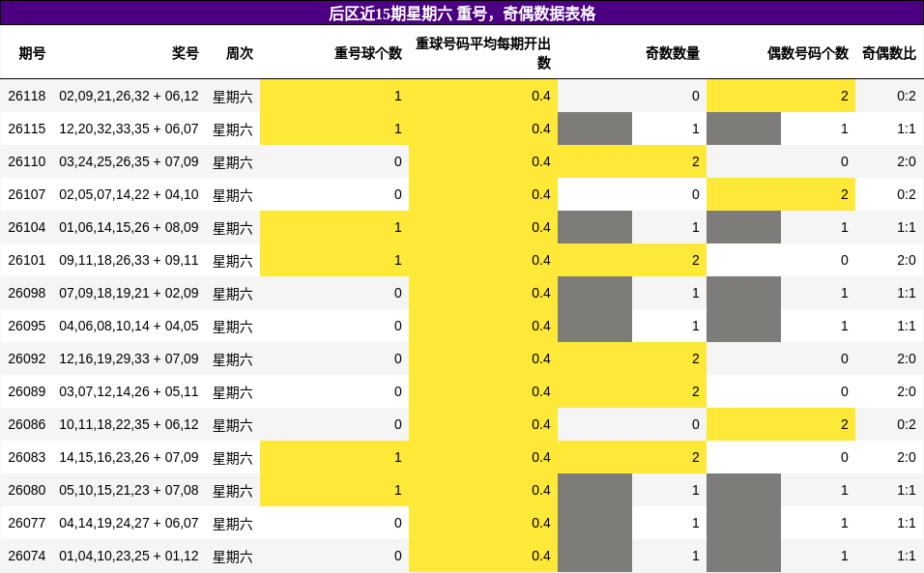This screenshot has width=924, height=573.
Task: Click winning numbers 05,10,15,21,23 + 07,08
Action: click(130, 491)
